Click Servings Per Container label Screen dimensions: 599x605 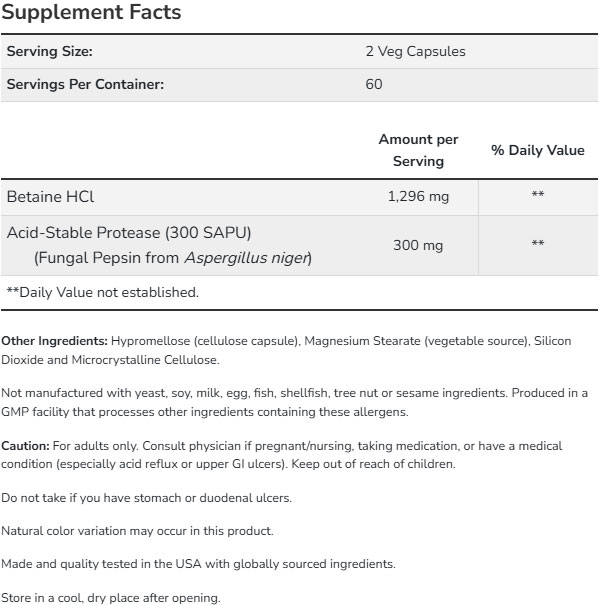85,84
